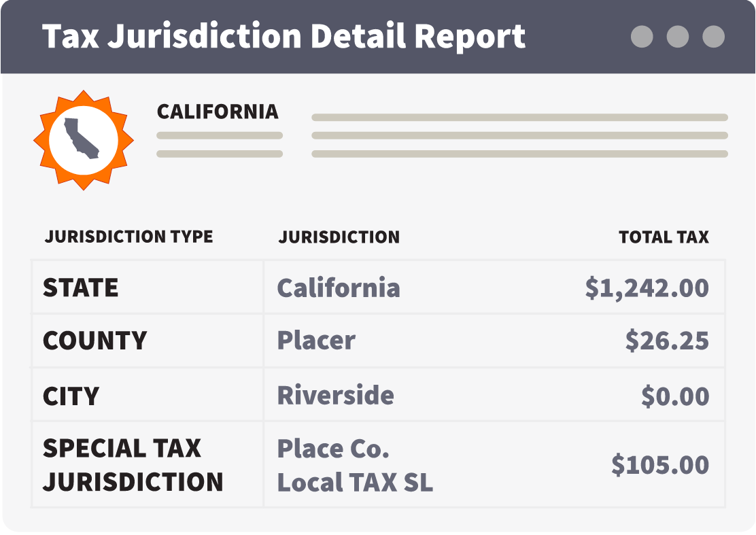Image resolution: width=756 pixels, height=535 pixels.
Task: Click the first gray window dot
Action: 642,36
